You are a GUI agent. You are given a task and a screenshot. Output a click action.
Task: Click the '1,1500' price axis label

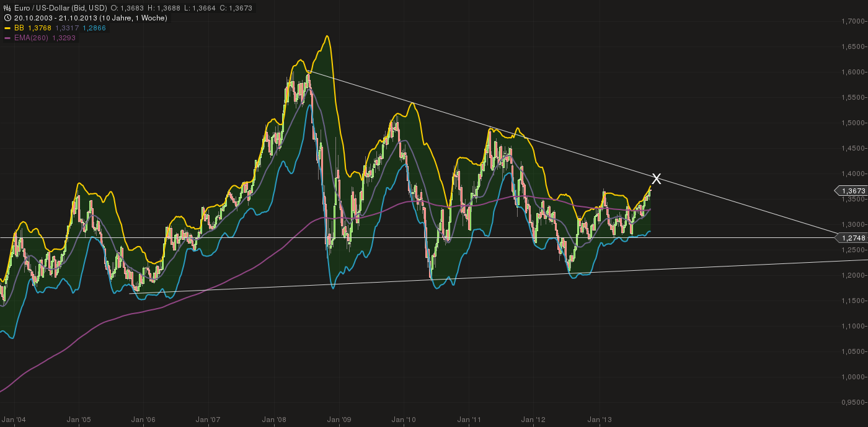tap(854, 301)
